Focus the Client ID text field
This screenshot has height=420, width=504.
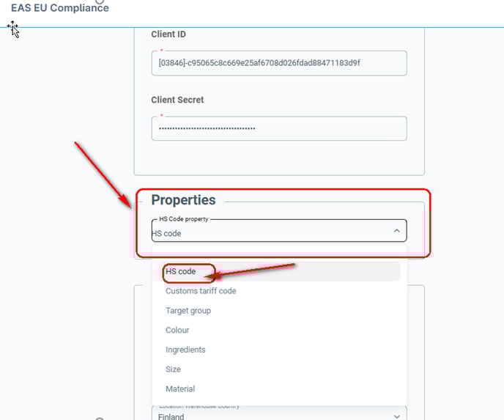(x=279, y=63)
